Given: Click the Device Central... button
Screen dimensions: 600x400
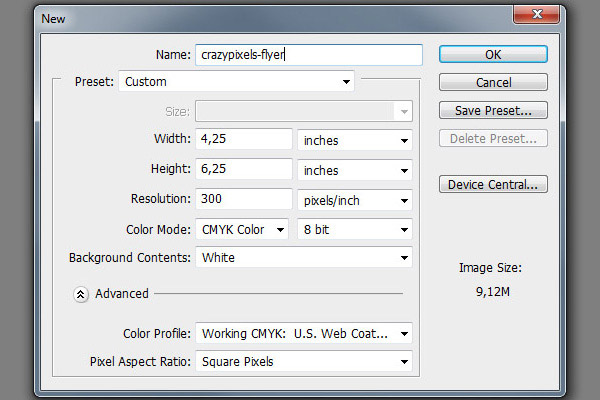Looking at the screenshot, I should (493, 184).
